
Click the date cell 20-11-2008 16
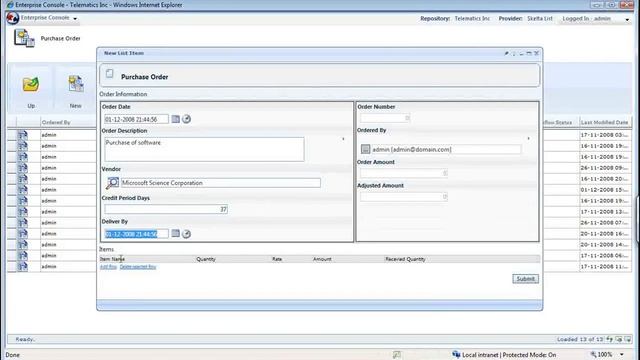point(604,233)
